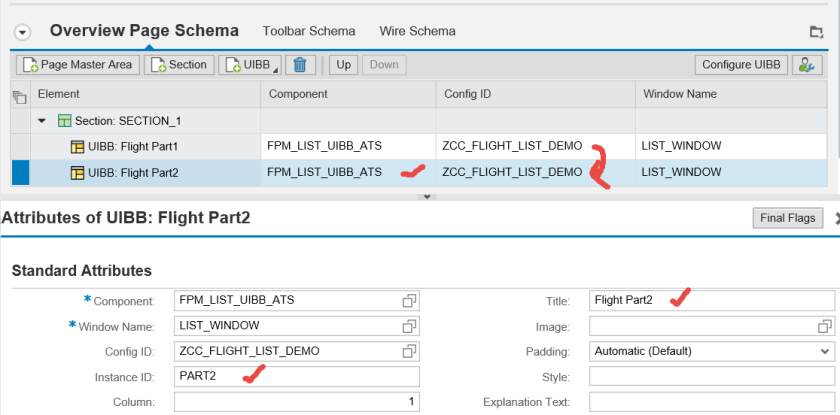Open the Padding dropdown

[824, 351]
